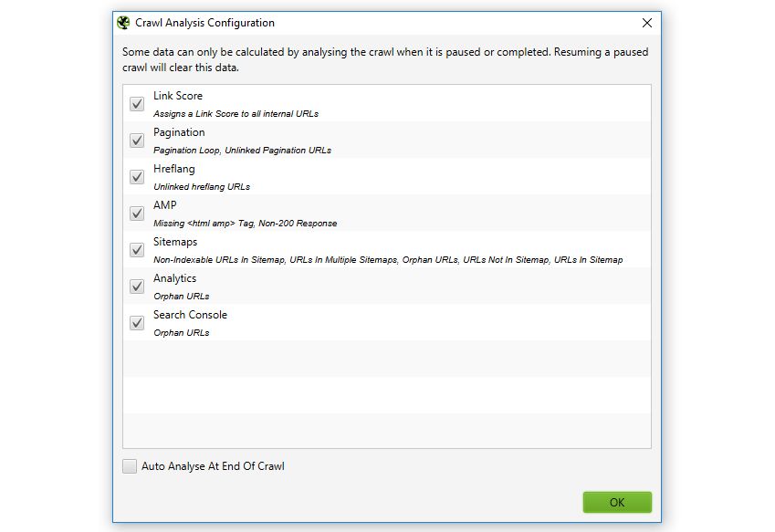Click the Screaming Frog icon in title bar

[124, 23]
